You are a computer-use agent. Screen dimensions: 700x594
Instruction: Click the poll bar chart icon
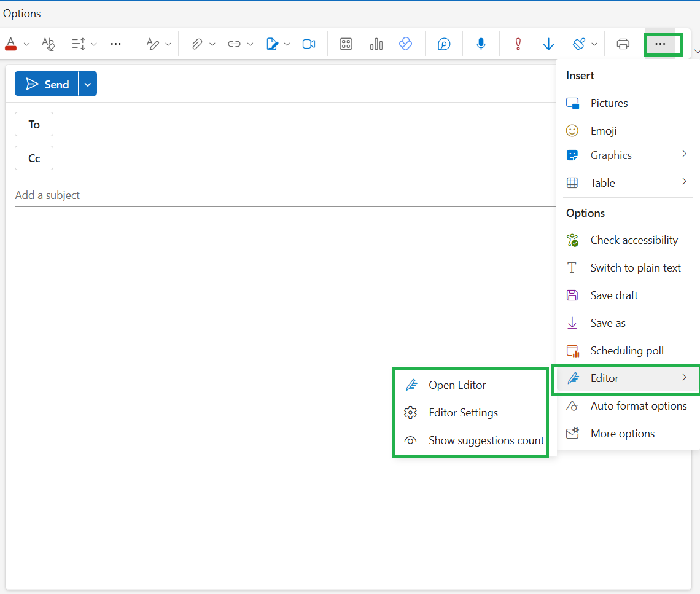tap(376, 44)
